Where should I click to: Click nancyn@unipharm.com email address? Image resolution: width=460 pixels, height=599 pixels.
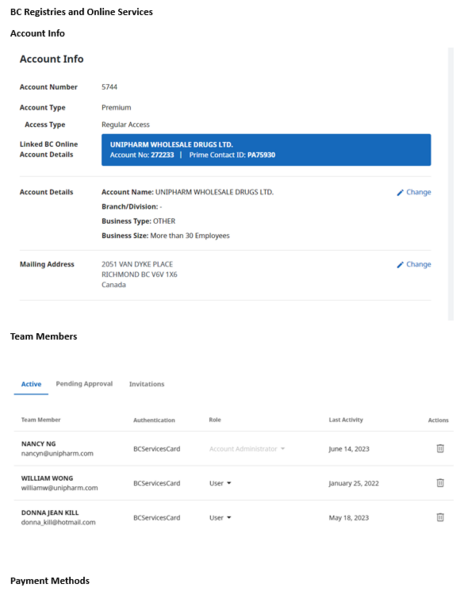[57, 453]
